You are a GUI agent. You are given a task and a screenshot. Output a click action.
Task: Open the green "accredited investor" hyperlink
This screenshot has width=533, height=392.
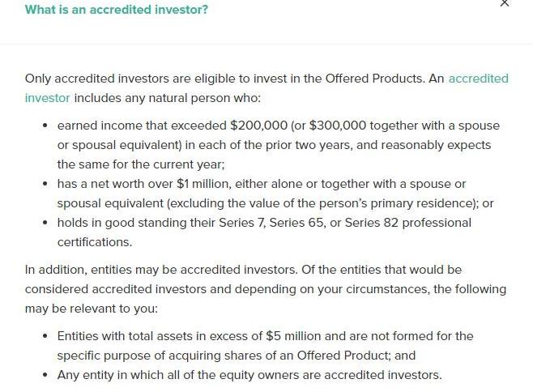478,79
